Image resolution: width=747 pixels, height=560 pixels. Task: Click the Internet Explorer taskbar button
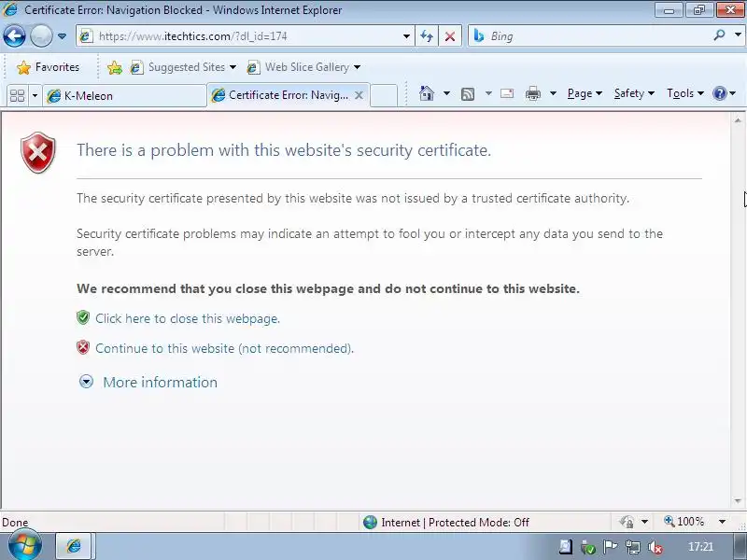76,546
